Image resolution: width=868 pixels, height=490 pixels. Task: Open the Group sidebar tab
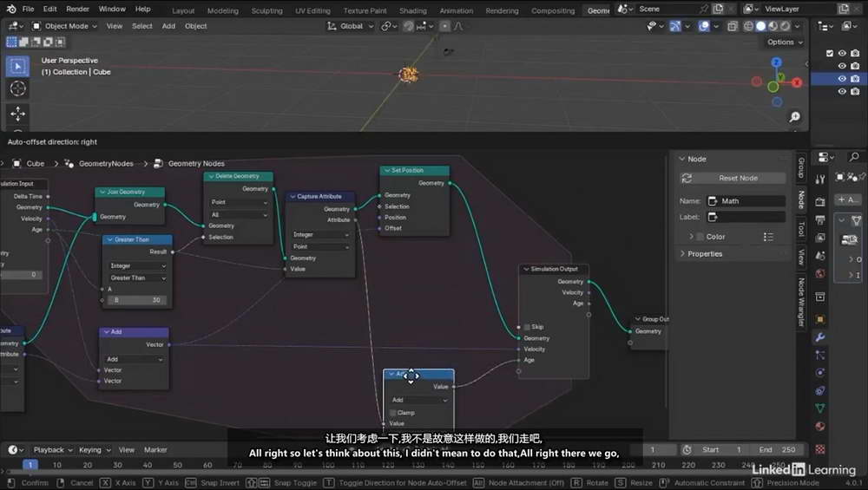click(x=800, y=167)
